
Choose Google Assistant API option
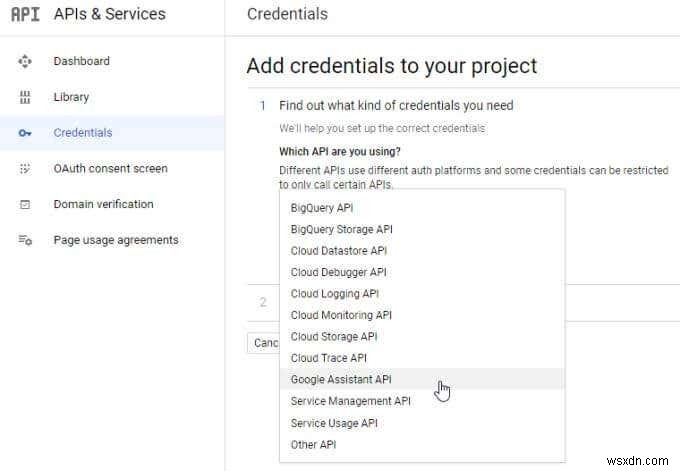[341, 380]
